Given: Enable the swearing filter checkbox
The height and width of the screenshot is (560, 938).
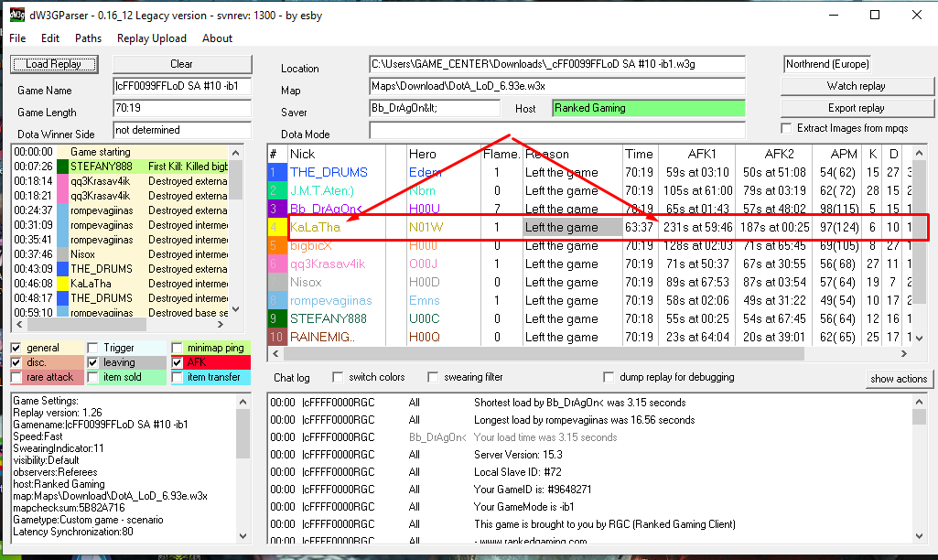Looking at the screenshot, I should 433,377.
